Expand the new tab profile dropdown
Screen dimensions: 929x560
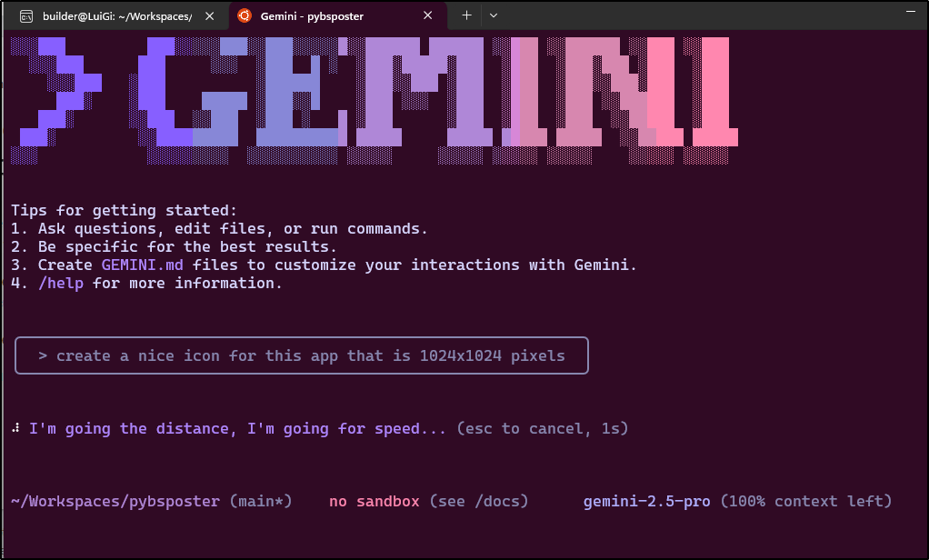point(494,15)
